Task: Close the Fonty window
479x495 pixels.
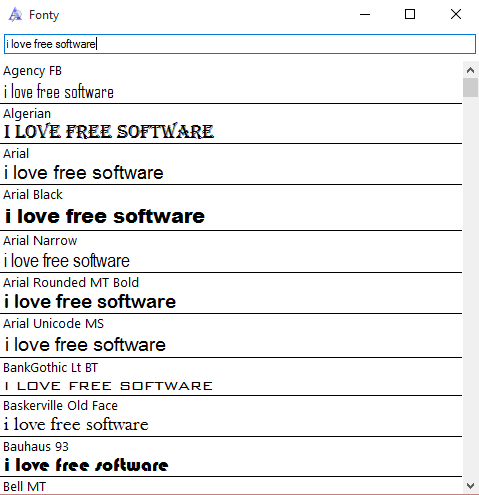Action: [x=456, y=14]
